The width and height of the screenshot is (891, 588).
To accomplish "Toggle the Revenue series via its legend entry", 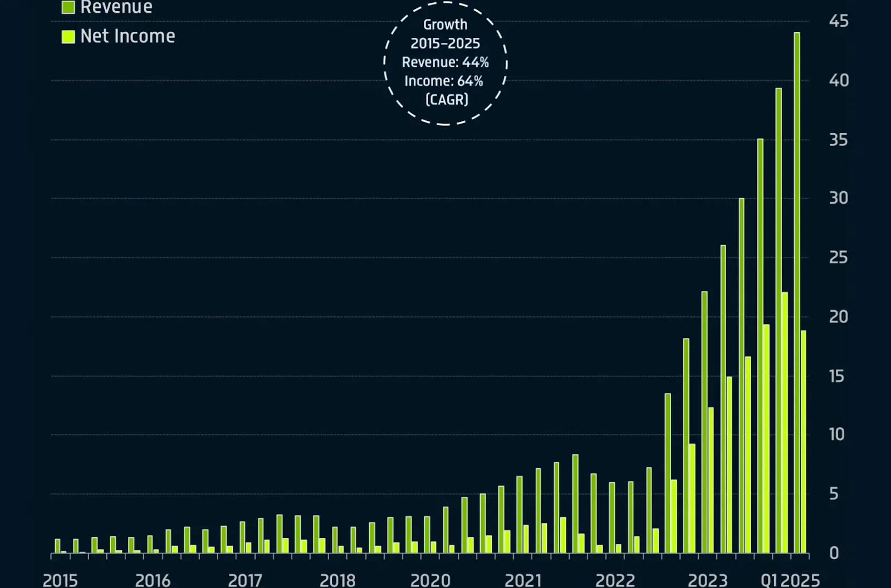I will 115,7.
